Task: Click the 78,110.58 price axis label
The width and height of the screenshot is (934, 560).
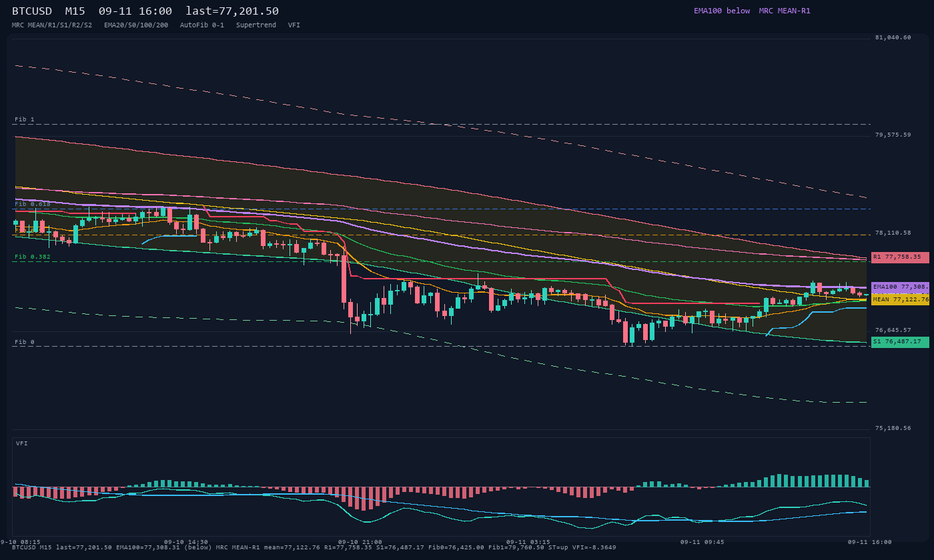Action: 893,233
